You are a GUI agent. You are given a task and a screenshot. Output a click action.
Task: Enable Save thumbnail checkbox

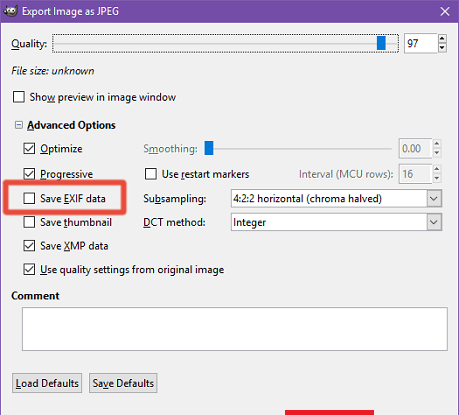tap(29, 222)
